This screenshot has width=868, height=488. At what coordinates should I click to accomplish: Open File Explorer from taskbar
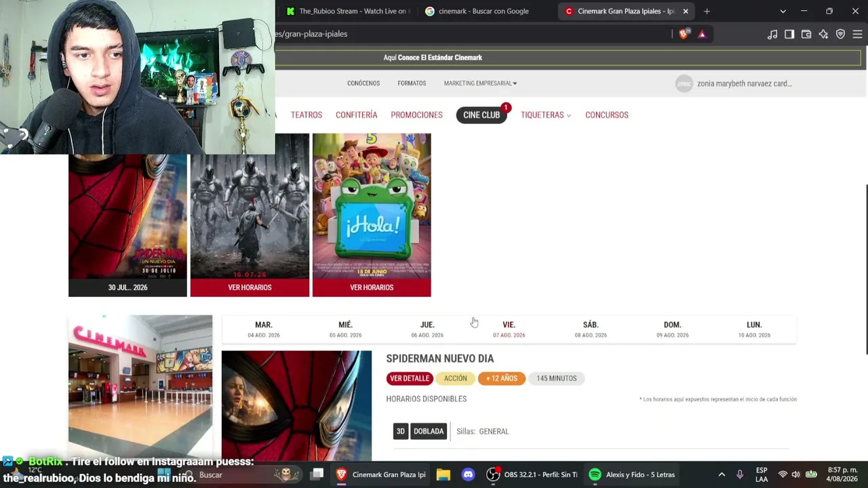(x=443, y=474)
